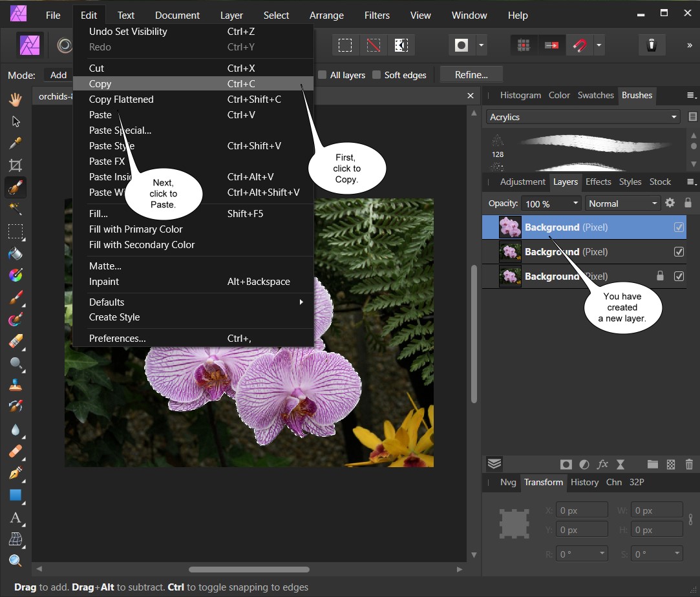Click the layer fx effects icon

tap(602, 464)
